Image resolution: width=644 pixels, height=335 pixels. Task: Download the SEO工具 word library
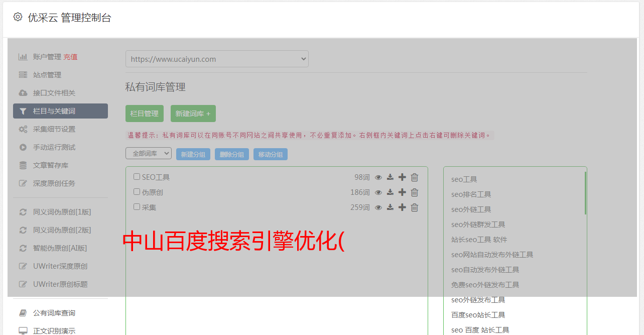coord(390,177)
